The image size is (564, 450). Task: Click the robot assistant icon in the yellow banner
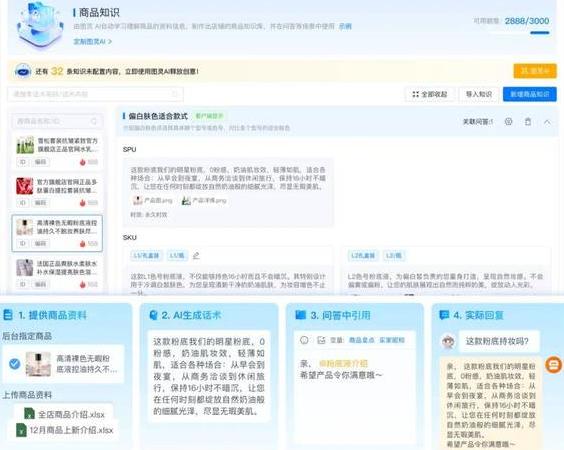[x=23, y=71]
